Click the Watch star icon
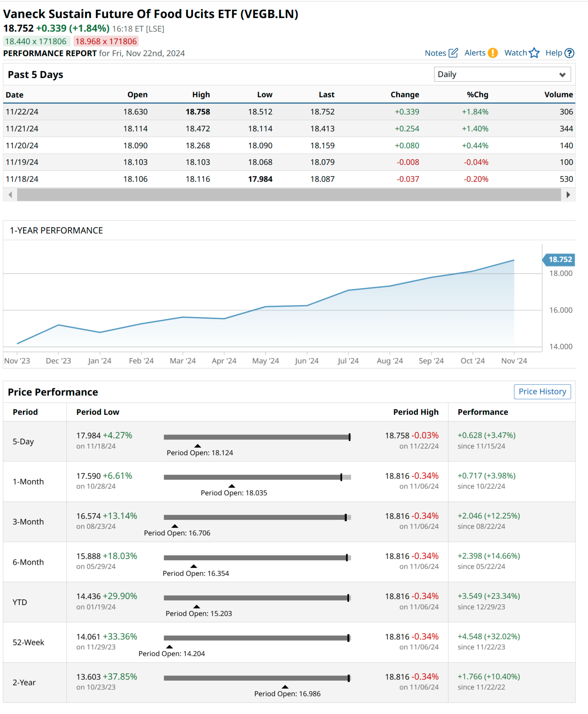The width and height of the screenshot is (588, 714). [534, 53]
